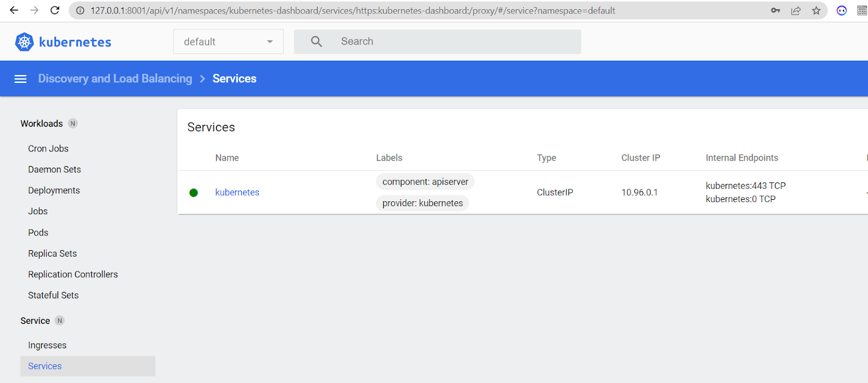The image size is (868, 383).
Task: Open Pods in sidebar
Action: tap(38, 233)
